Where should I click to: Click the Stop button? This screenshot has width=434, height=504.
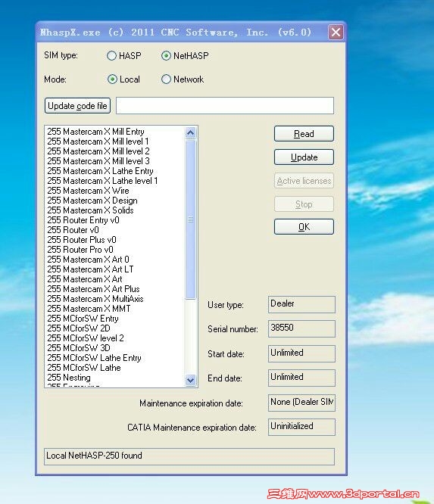304,204
